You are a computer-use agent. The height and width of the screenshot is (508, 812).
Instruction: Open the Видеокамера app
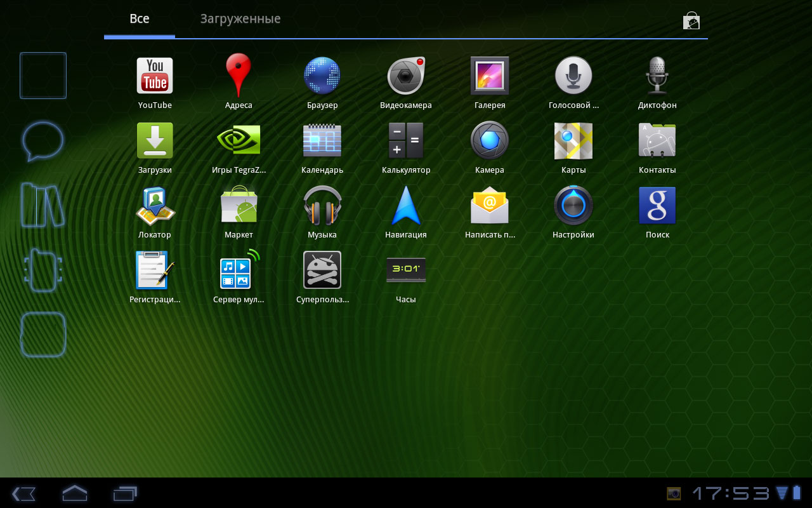tap(406, 76)
